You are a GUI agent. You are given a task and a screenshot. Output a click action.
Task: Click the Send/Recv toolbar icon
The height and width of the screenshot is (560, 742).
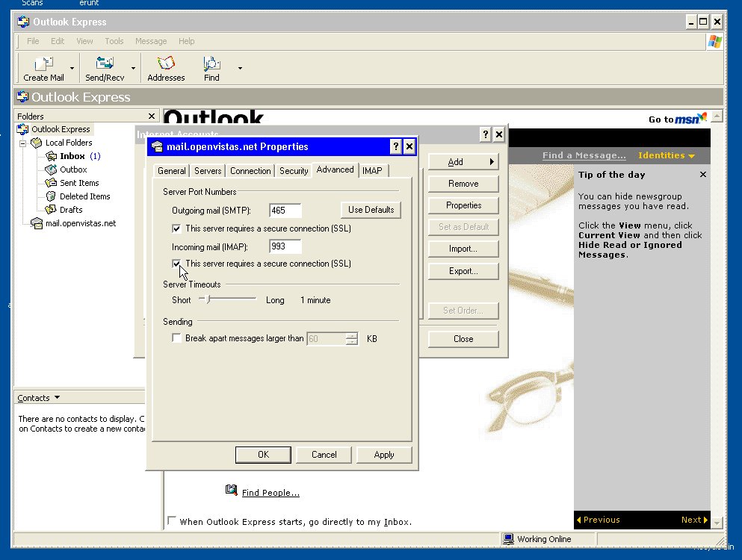pos(105,63)
